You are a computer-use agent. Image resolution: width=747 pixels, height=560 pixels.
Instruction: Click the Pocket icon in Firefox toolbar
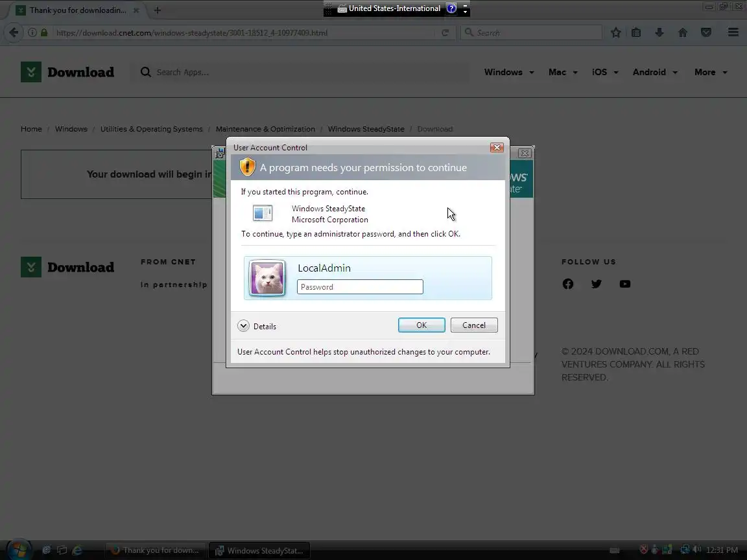706,32
